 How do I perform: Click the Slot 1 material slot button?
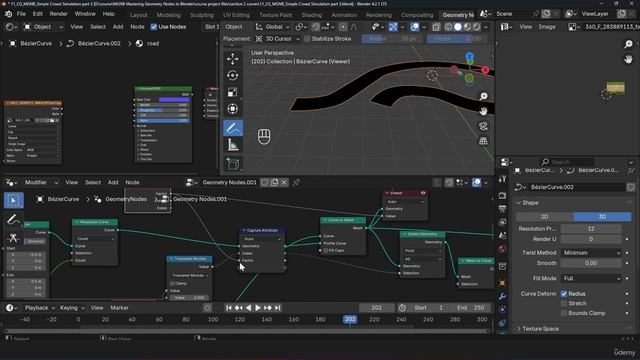212,27
